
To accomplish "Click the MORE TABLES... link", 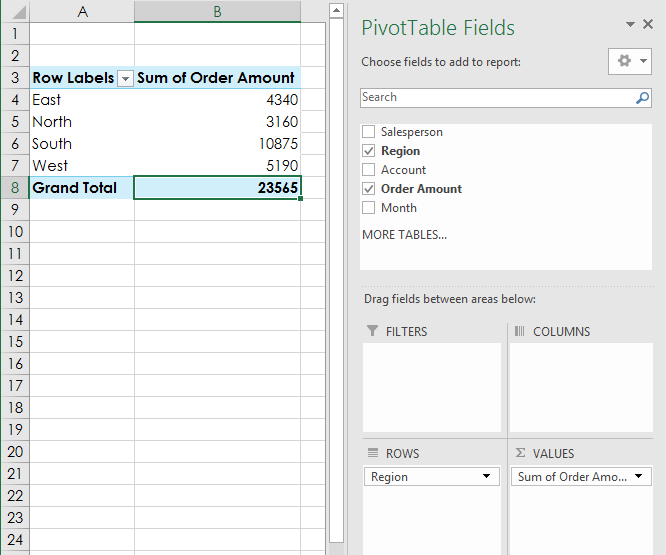I will [404, 235].
